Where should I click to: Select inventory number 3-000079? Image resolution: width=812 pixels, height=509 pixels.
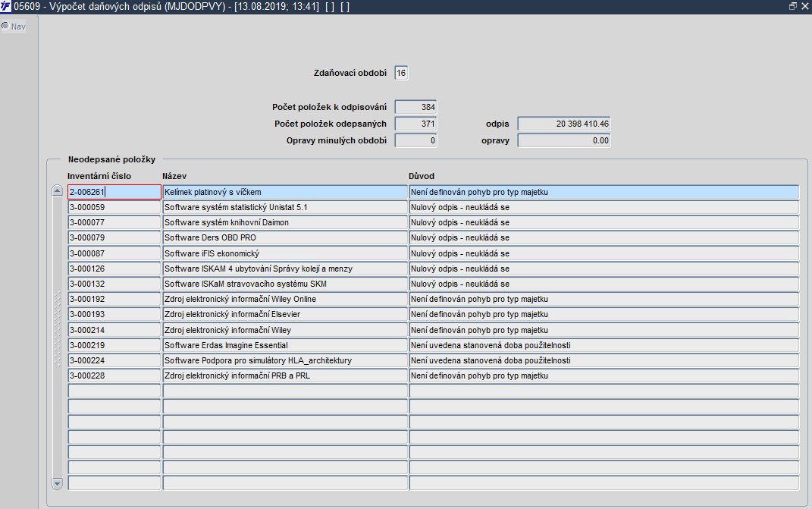[114, 238]
